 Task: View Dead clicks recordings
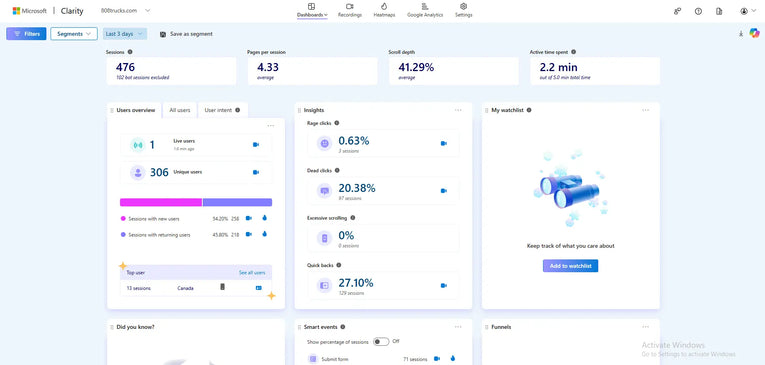tap(443, 191)
